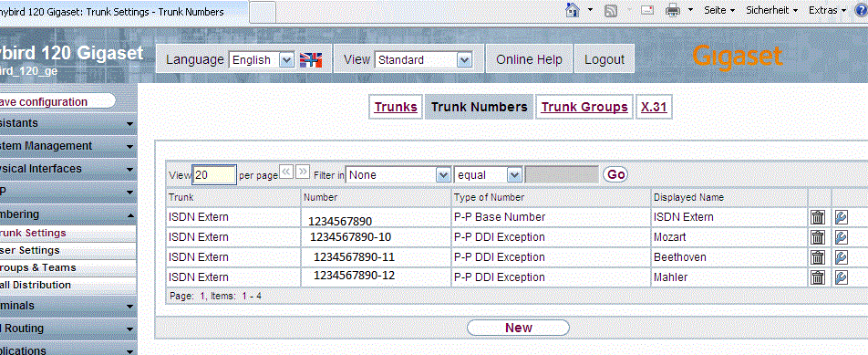Viewport: 868px width, 355px height.
Task: Collapse the Numbering menu section
Action: [x=68, y=214]
